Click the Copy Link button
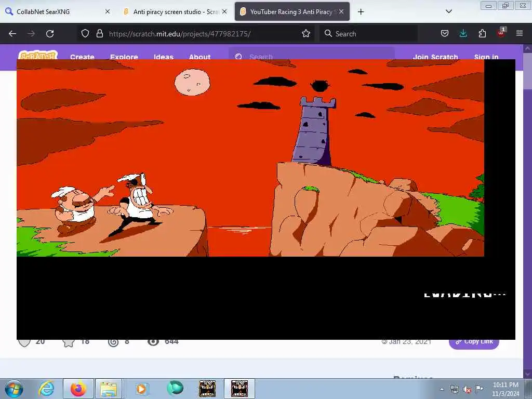 474,343
